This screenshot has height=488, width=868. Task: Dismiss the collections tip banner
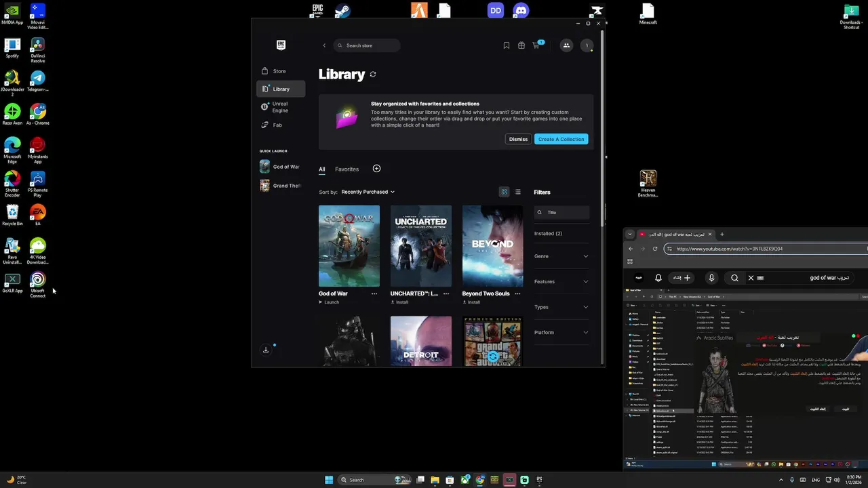point(518,139)
